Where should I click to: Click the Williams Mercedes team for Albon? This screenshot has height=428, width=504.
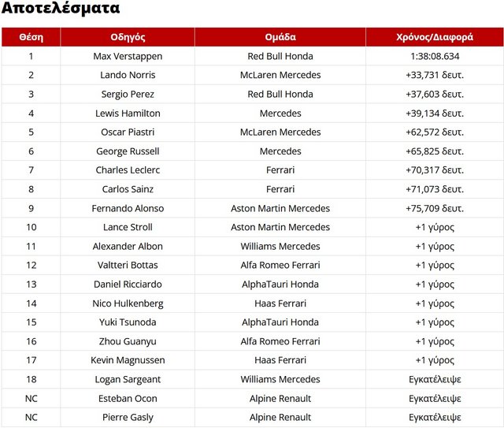pos(280,246)
